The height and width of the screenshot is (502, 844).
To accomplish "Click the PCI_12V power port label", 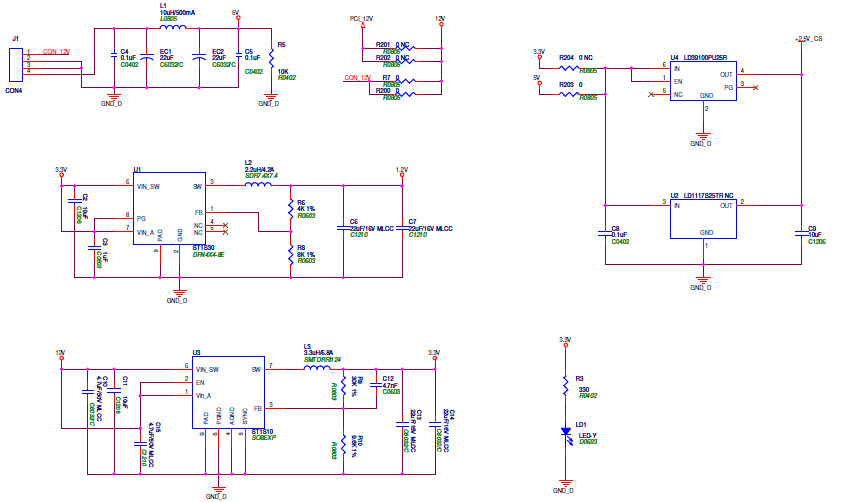I will 361,18.
